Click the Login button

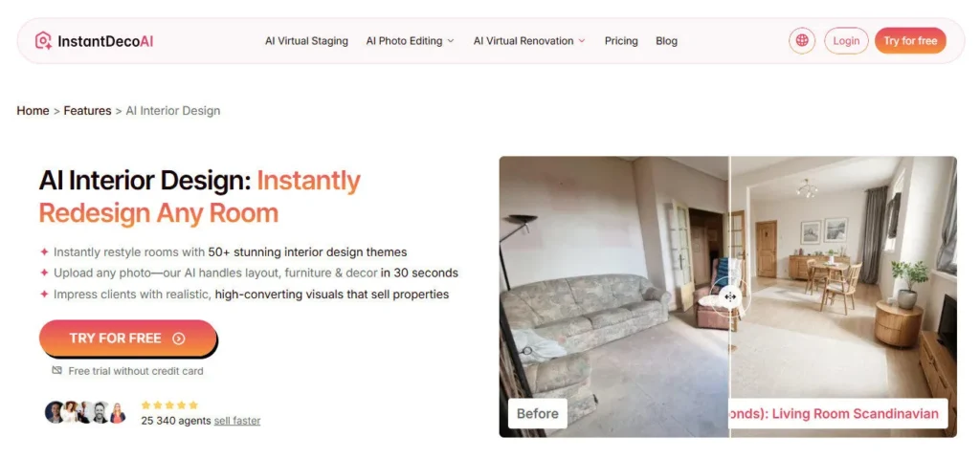pyautogui.click(x=846, y=40)
